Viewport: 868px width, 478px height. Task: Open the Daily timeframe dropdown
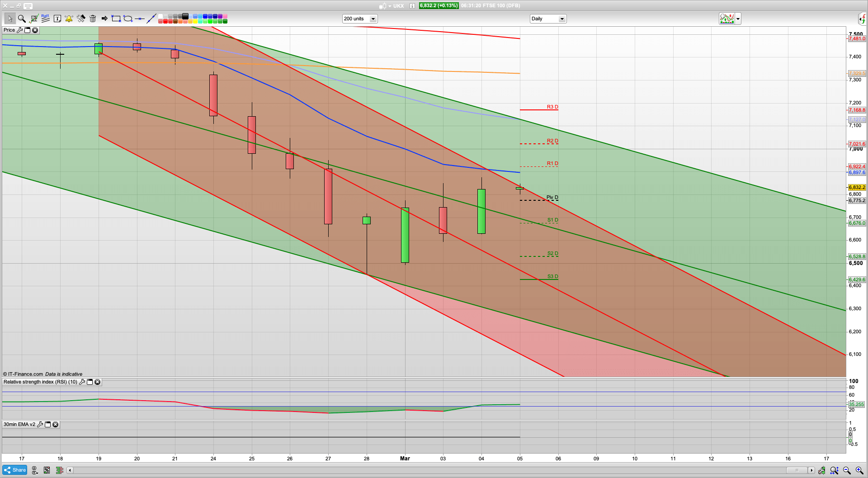point(561,19)
